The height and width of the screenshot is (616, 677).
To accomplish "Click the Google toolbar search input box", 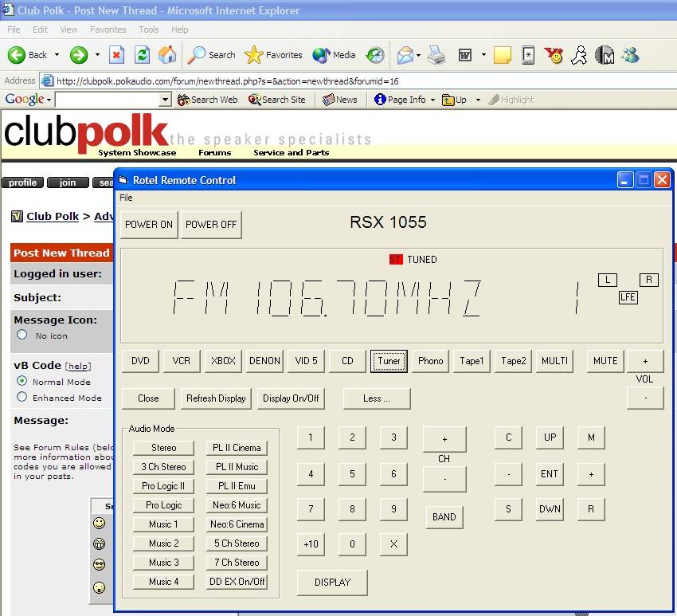I will (108, 100).
